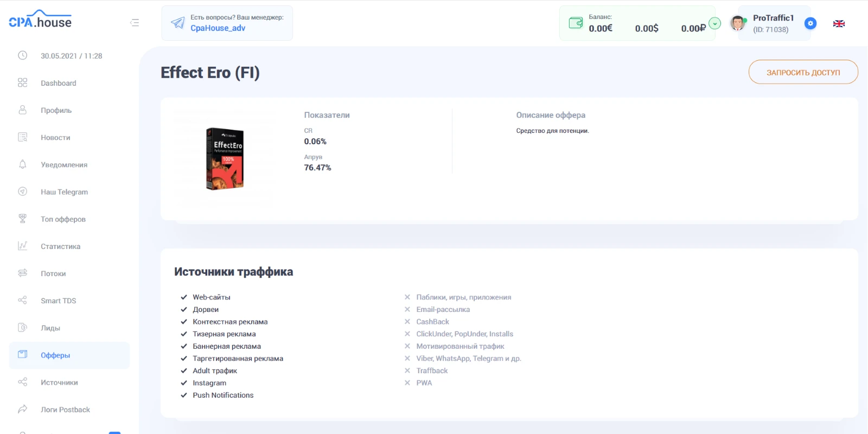Screen dimensions: 868x434
Task: Click date 30.05.2021 / 11:28
Action: click(71, 56)
